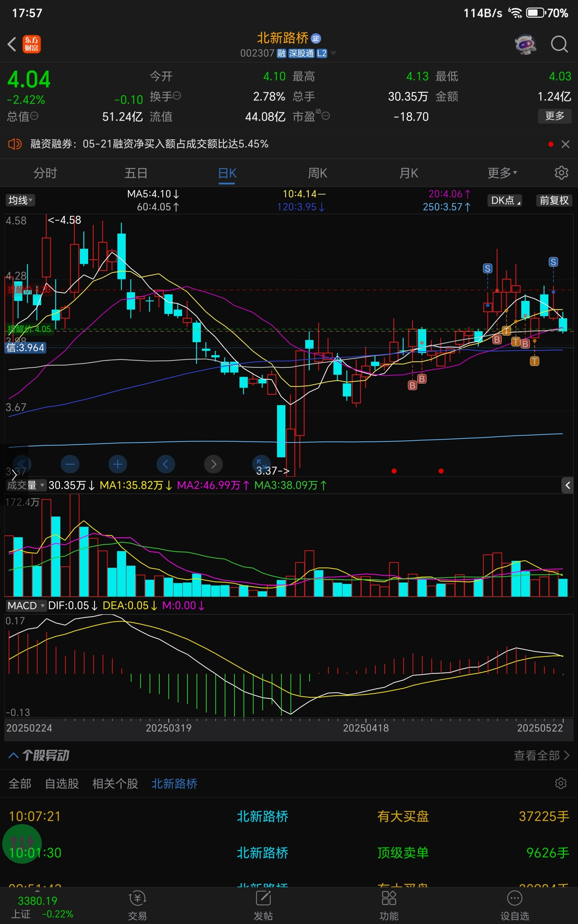Screen dimensions: 578x924
Task: Move chart right with the arrow icon
Action: (x=214, y=464)
